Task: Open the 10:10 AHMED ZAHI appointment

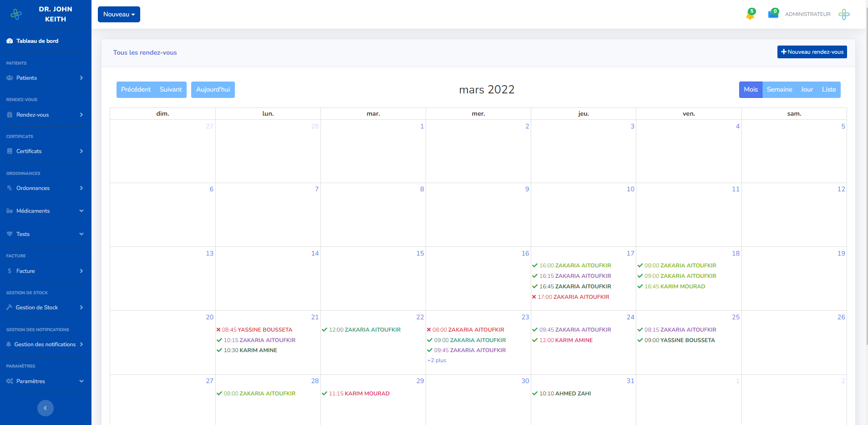Action: coord(564,394)
